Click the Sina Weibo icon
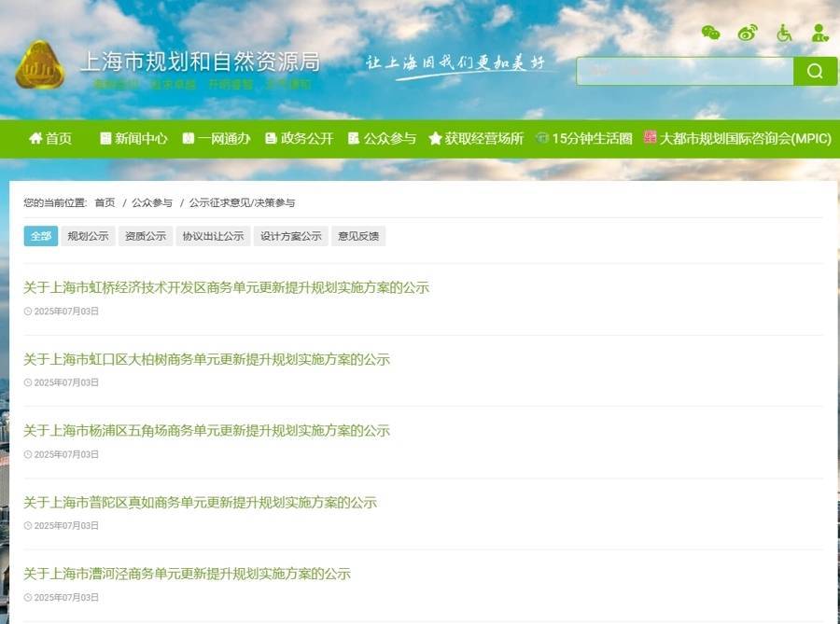The height and width of the screenshot is (624, 840). click(x=747, y=33)
